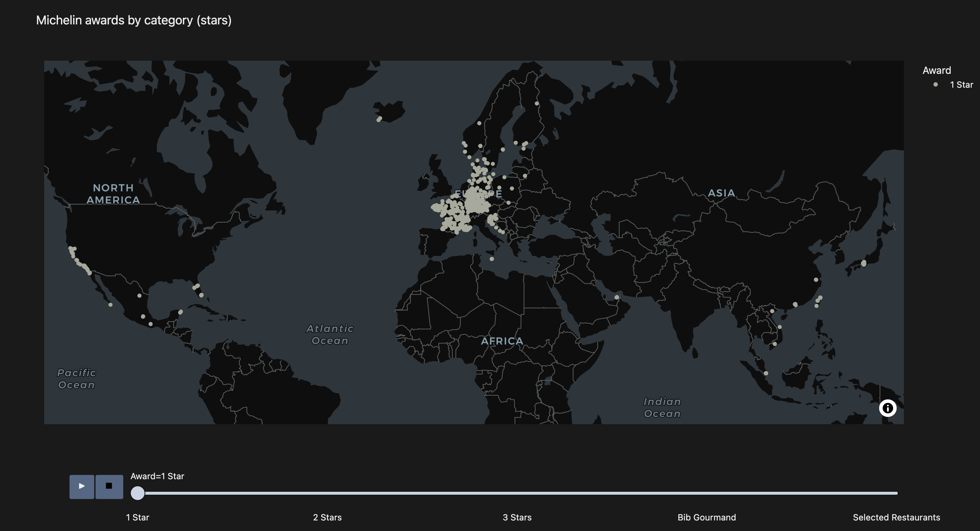Click the Atlantic Ocean map label
The image size is (980, 531).
tap(330, 334)
